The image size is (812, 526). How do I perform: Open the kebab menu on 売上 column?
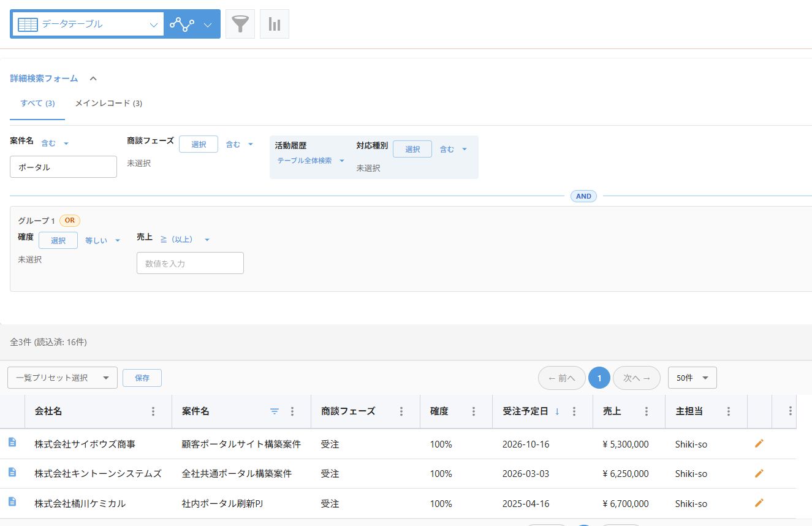click(x=647, y=411)
